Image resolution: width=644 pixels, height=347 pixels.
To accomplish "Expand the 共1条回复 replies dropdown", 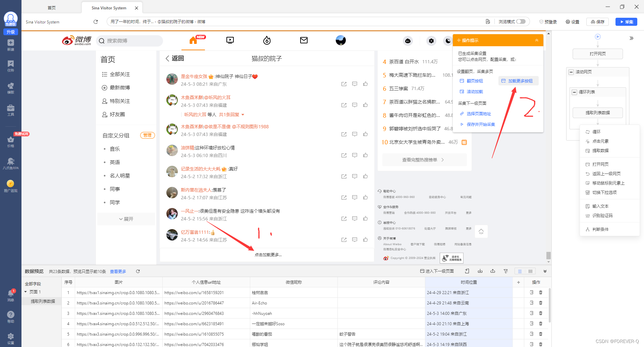I will coord(231,115).
